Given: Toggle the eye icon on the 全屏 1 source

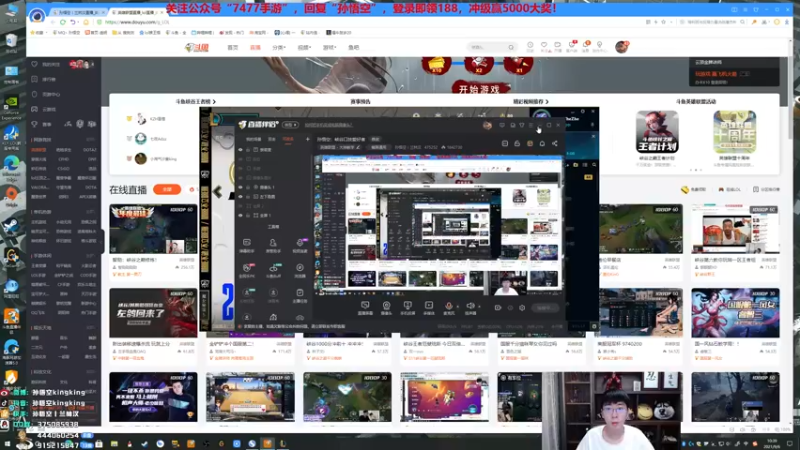Looking at the screenshot, I should point(240,215).
